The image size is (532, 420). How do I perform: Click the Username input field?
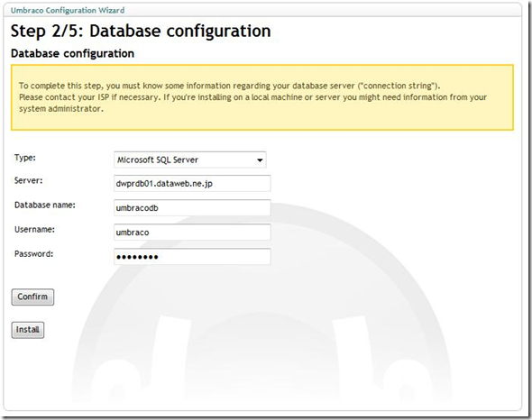click(x=192, y=233)
